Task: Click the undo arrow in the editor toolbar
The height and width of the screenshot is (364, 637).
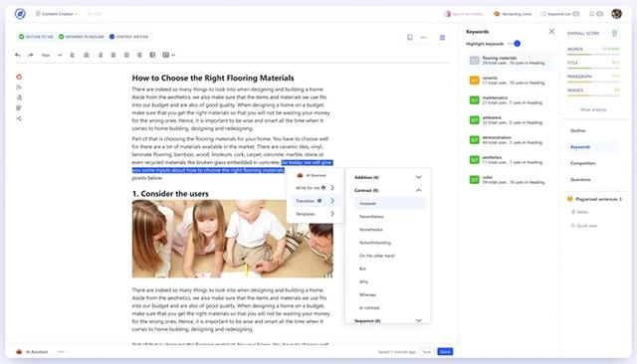Action: click(18, 55)
